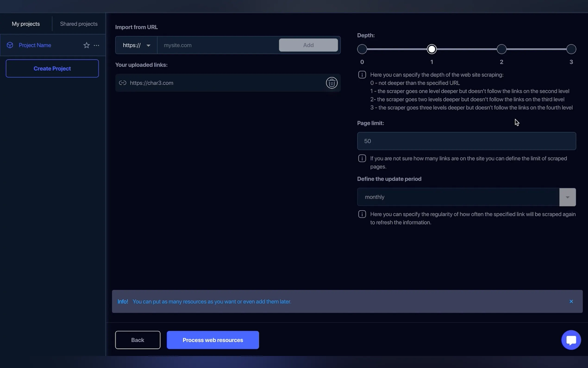Screen dimensions: 588x368
Task: Click the link icon next to https://char3.com
Action: [123, 83]
